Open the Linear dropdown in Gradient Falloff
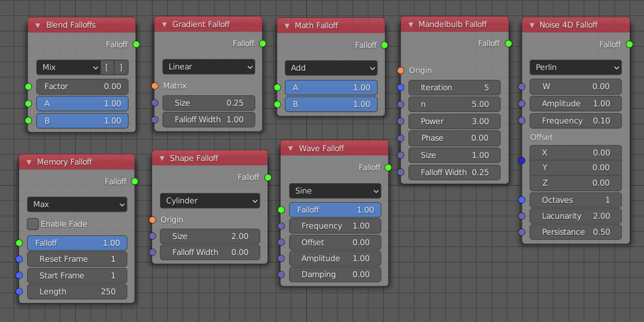 coord(209,67)
